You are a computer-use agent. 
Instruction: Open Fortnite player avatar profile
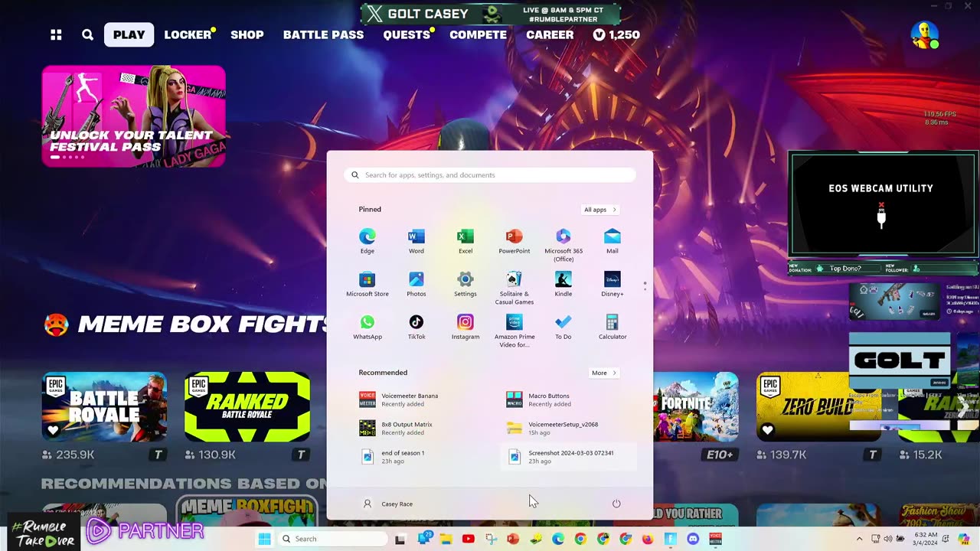pos(925,35)
